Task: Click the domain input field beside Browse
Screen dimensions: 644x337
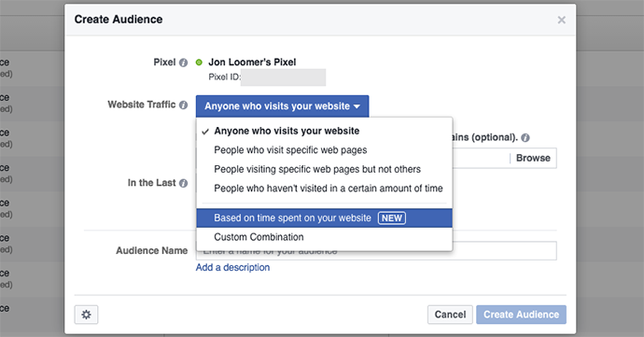Action: click(481, 158)
